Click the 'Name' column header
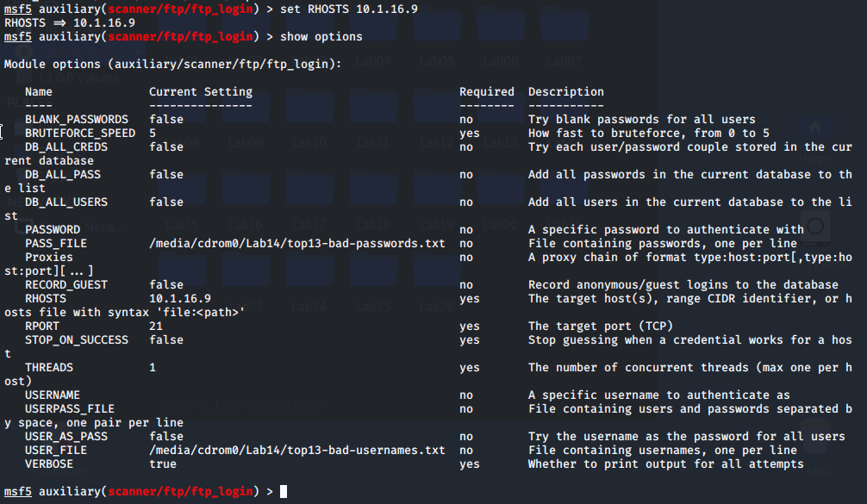 pyautogui.click(x=39, y=91)
